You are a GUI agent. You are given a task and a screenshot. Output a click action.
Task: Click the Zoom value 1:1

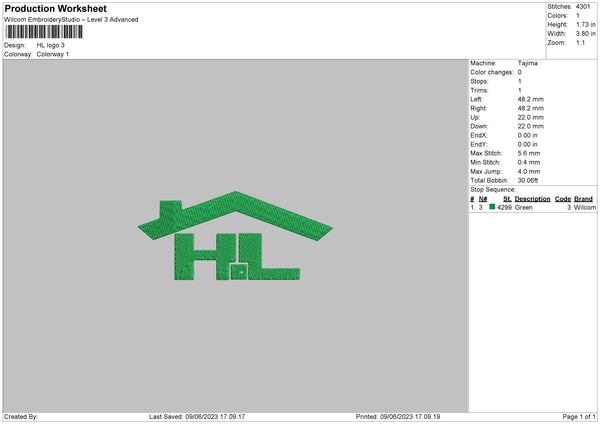click(580, 43)
